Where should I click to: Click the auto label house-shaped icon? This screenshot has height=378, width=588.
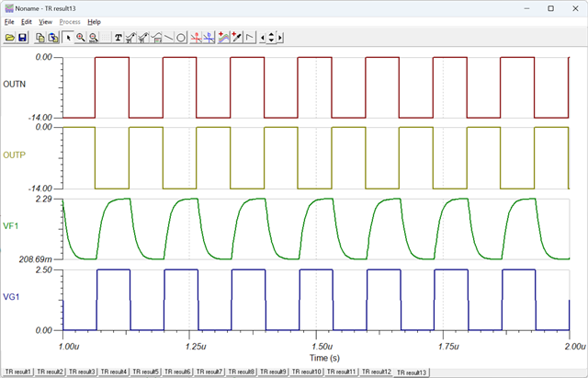(156, 38)
